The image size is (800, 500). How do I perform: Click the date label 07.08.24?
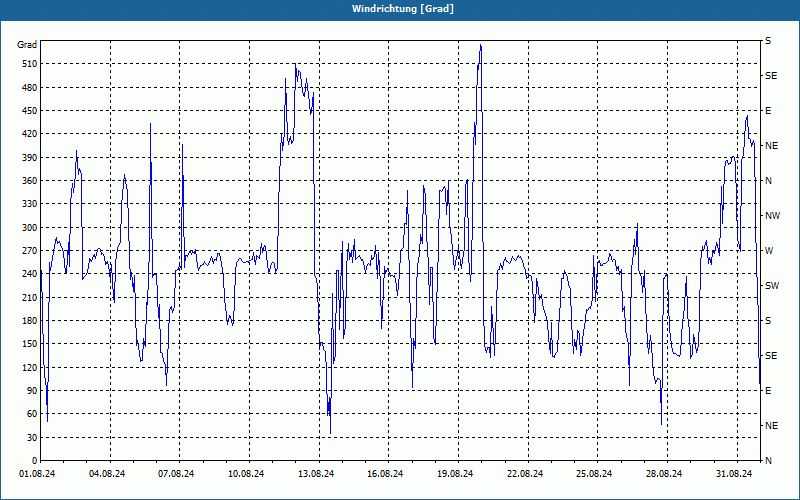point(177,474)
